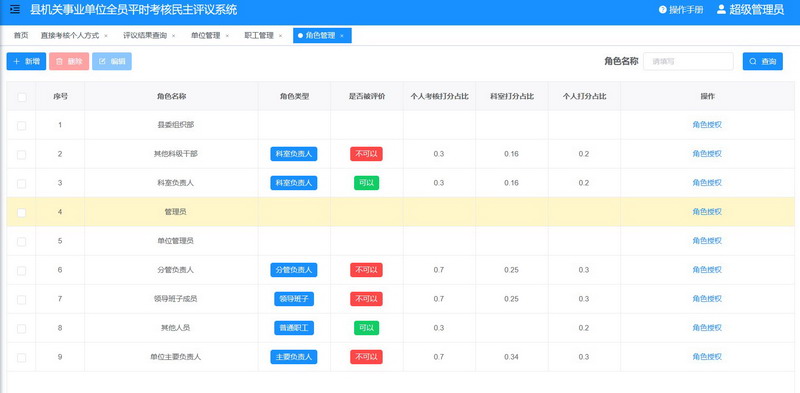Click the 领导班子 role type tag
Viewport: 800px width, 393px height.
point(294,299)
